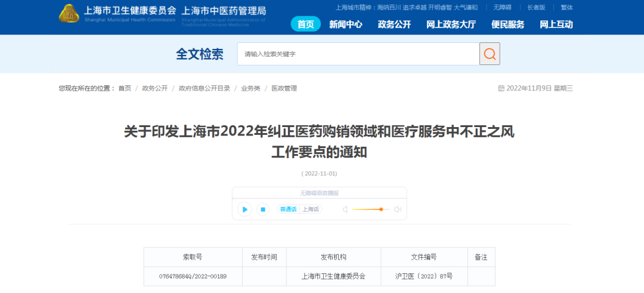The width and height of the screenshot is (644, 293).
Task: Adjust the audio volume slider handle
Action: point(381,209)
